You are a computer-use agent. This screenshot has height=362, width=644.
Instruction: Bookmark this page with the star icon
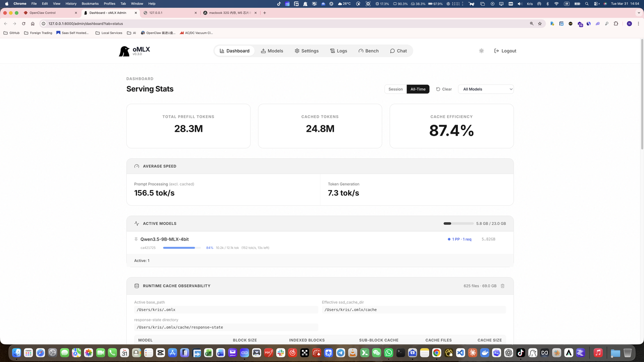[540, 24]
